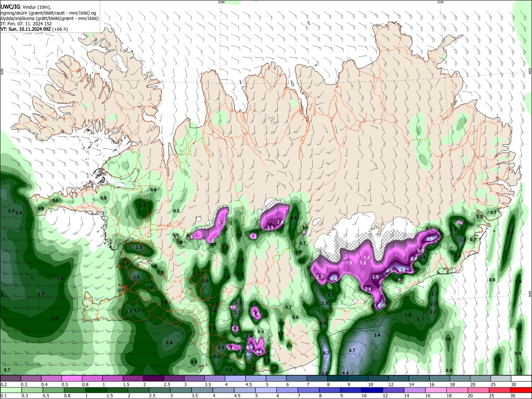The image size is (532, 399).
Task: Click the '0.2' label in the snow legend
Action: [4, 384]
